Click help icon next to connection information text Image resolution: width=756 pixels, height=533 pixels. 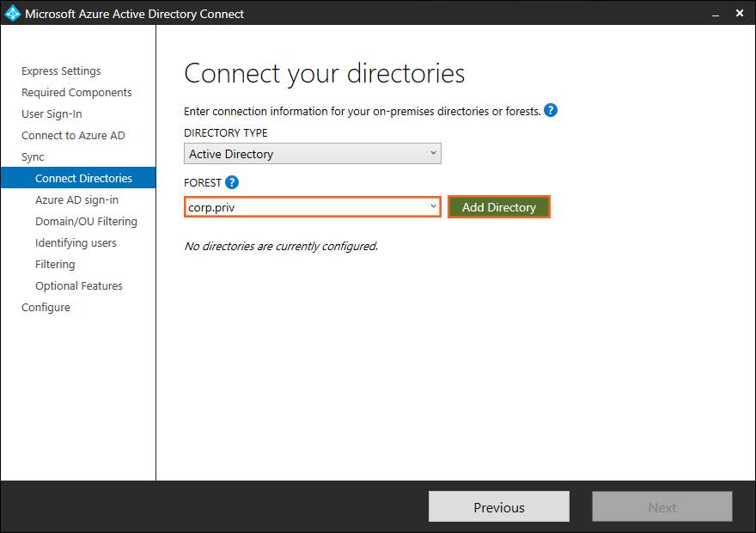551,111
